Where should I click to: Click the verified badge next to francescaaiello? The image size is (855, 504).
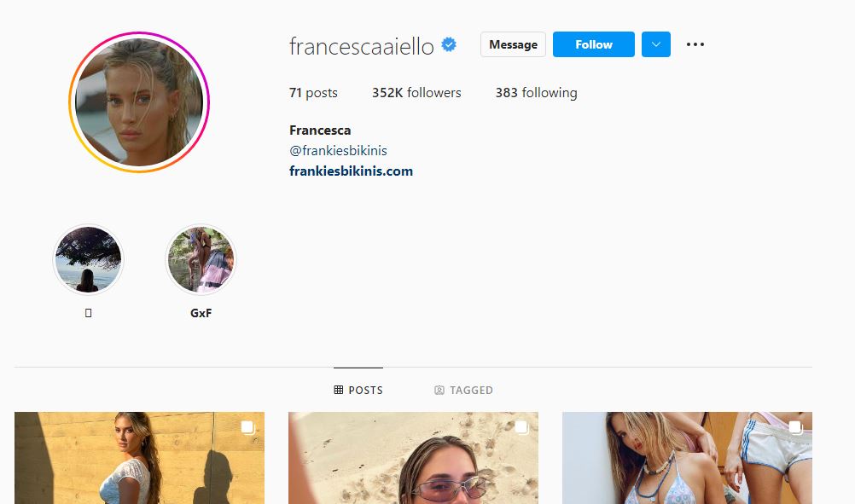point(449,44)
